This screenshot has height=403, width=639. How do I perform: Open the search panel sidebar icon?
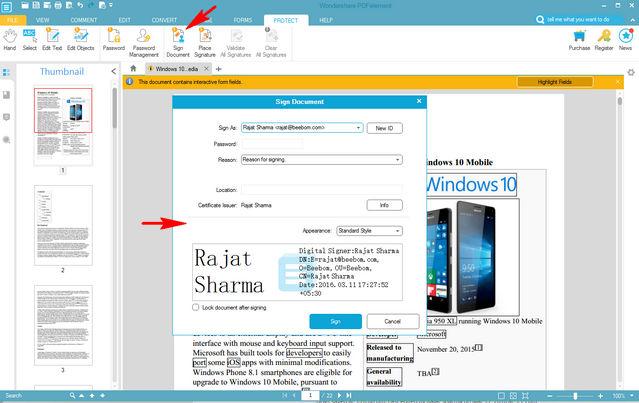click(6, 140)
